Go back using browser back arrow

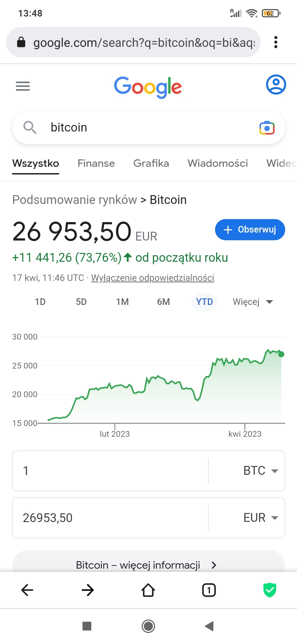click(x=27, y=590)
